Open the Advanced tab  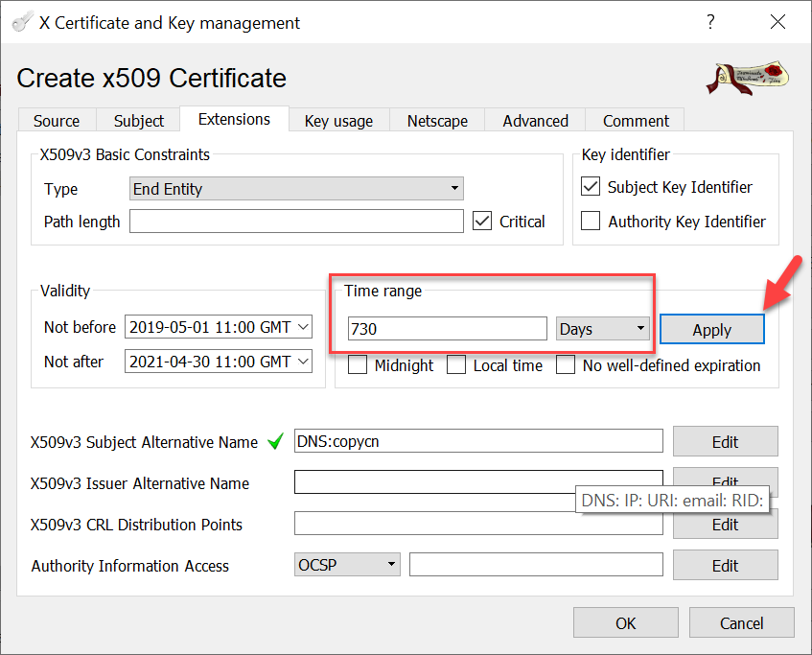[535, 121]
